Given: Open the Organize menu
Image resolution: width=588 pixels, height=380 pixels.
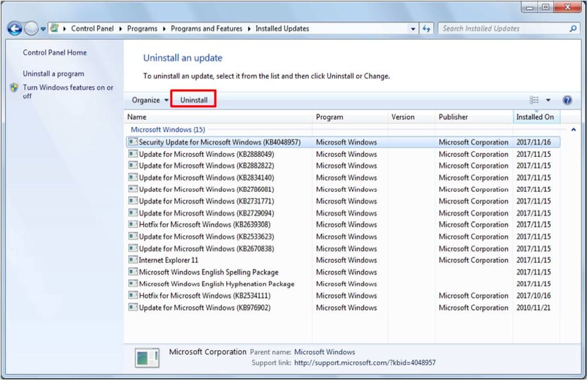Looking at the screenshot, I should click(x=150, y=100).
